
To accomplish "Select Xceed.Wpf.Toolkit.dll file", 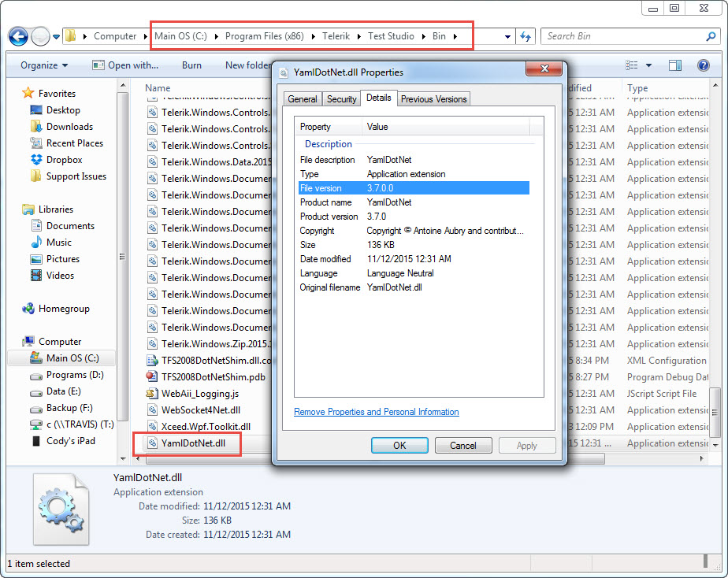I will pyautogui.click(x=206, y=426).
